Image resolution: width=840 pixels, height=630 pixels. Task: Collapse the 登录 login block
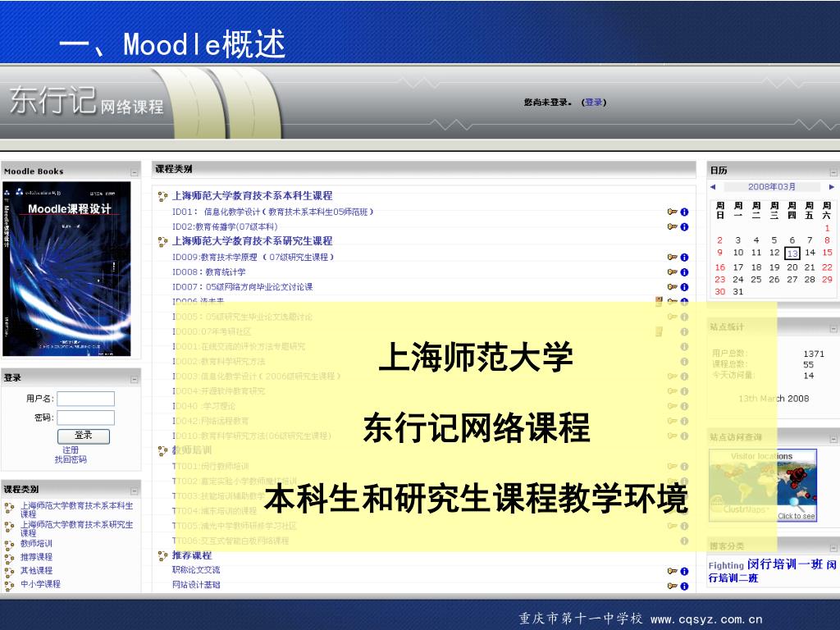coord(134,379)
